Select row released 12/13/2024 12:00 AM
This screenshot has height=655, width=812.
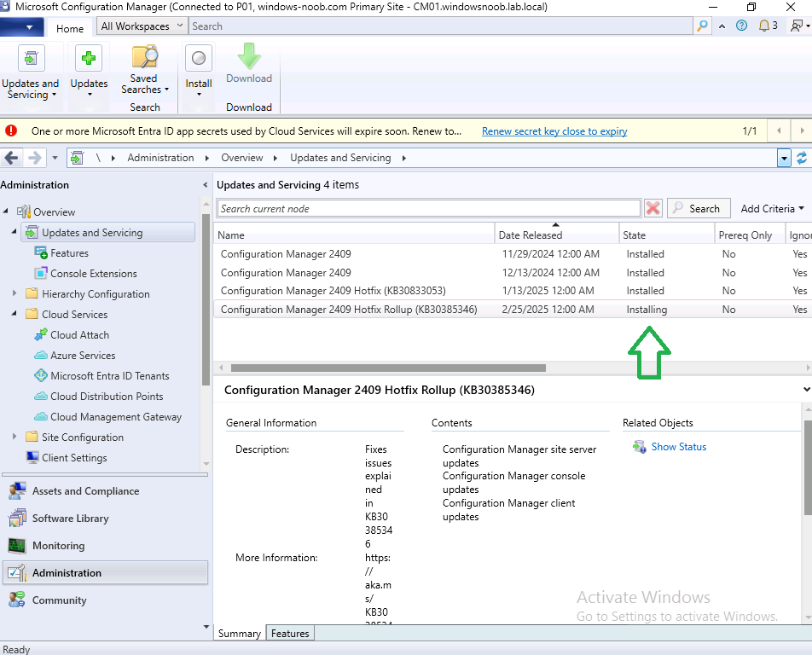coord(513,272)
